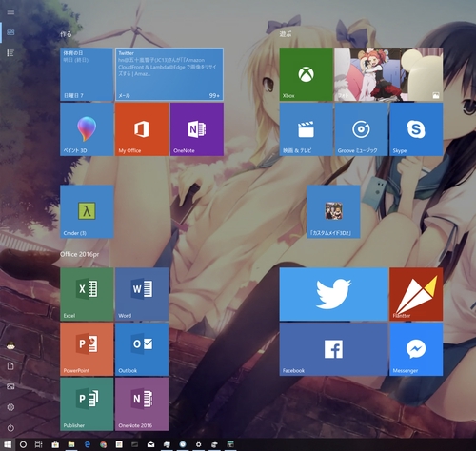476x451 pixels.
Task: Open the Paint 3D tile
Action: point(87,129)
